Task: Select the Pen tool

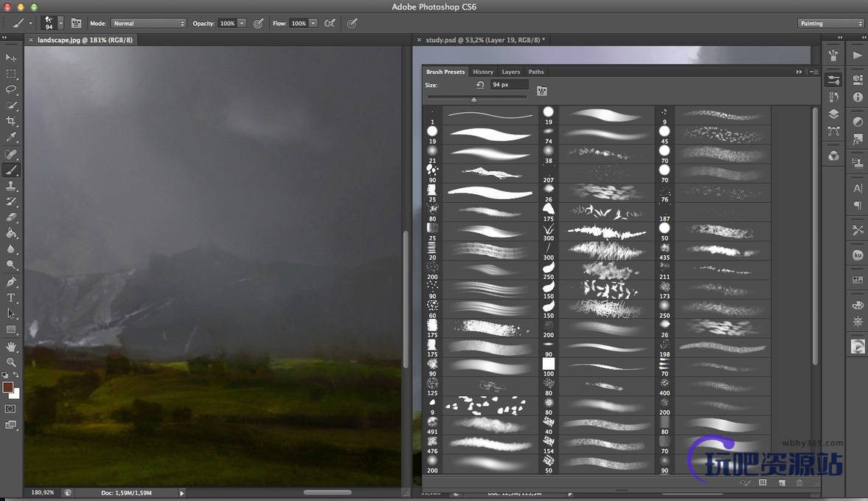Action: tap(11, 282)
